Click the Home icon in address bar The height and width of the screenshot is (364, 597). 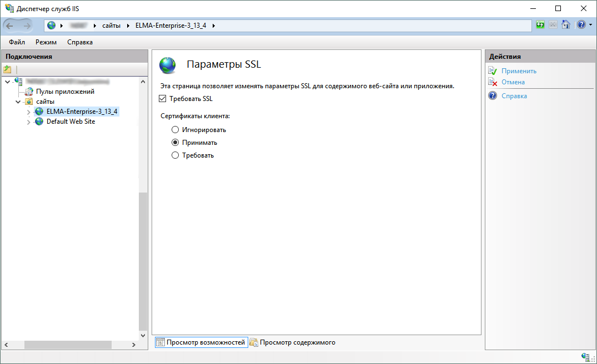(565, 25)
